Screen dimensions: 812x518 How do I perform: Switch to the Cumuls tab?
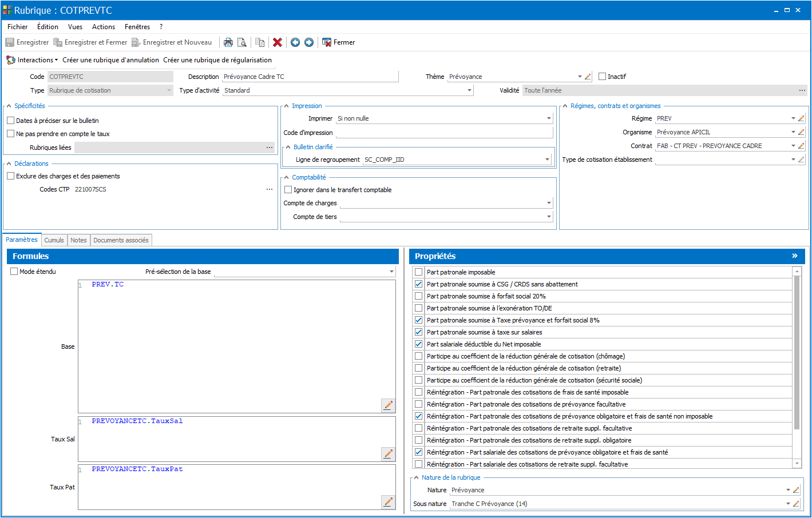click(54, 240)
